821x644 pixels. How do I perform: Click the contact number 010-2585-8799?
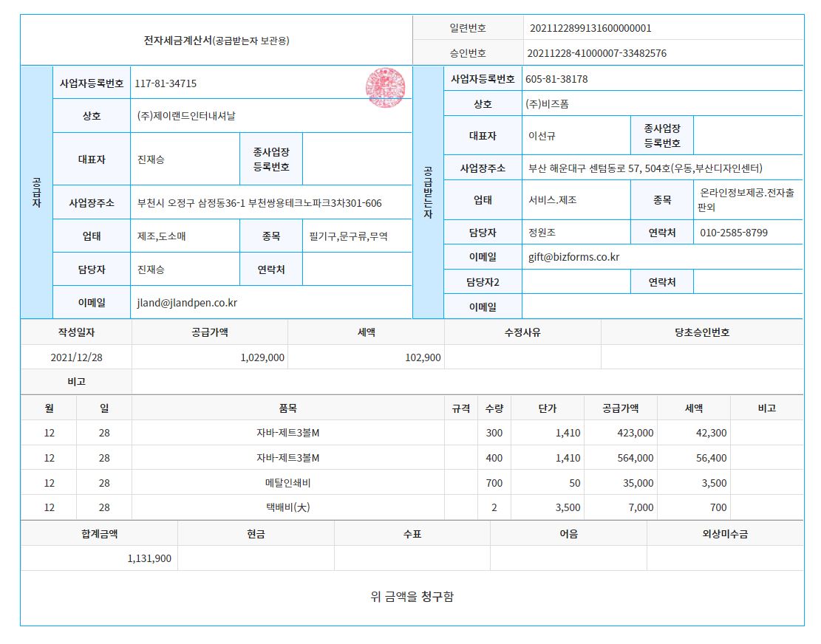tap(733, 233)
